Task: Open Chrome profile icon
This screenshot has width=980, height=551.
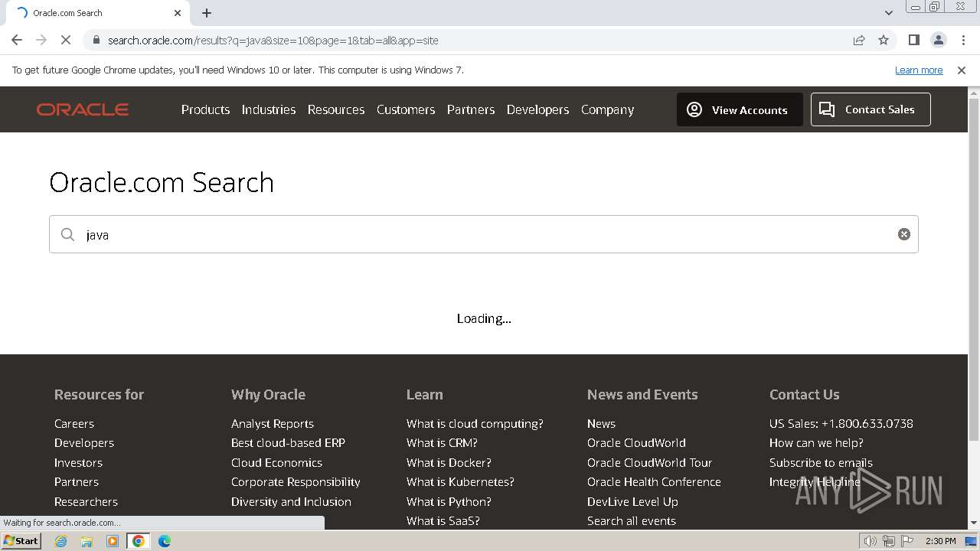Action: (x=938, y=40)
